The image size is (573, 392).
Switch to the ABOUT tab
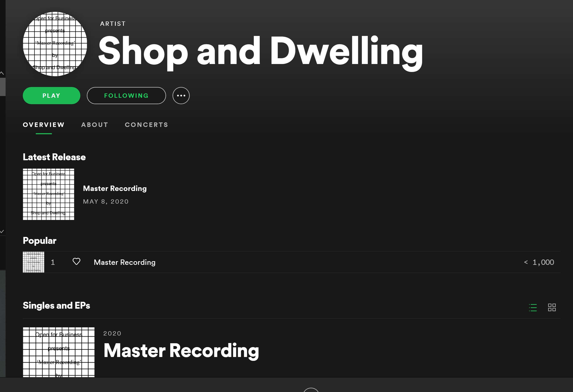click(x=95, y=125)
